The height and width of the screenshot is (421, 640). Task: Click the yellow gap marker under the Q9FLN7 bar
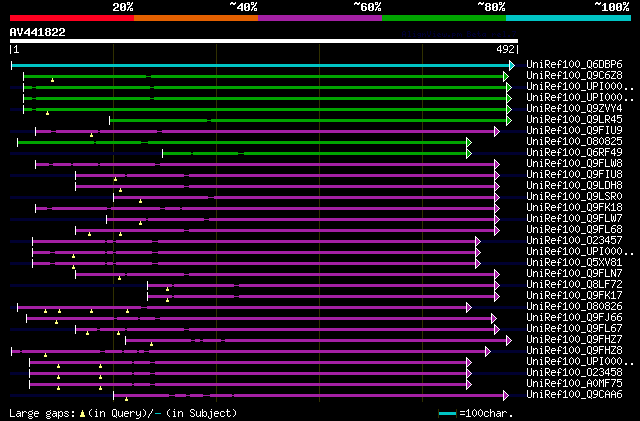pos(120,278)
